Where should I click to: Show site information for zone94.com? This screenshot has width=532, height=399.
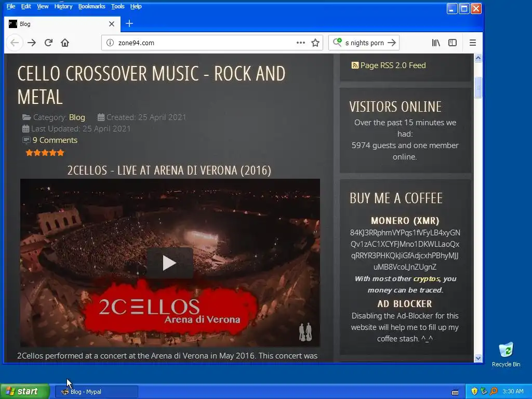point(110,43)
